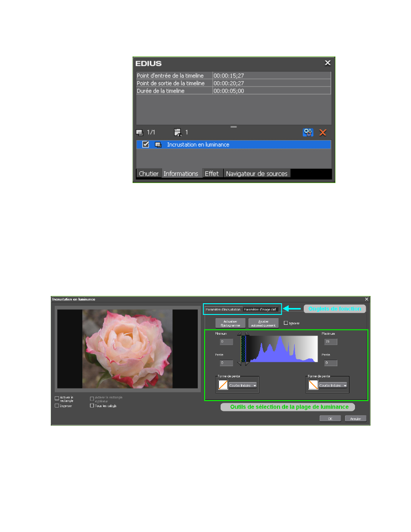The width and height of the screenshot is (411, 532).
Task: Tick the Inverser checkbox
Action: (57, 406)
